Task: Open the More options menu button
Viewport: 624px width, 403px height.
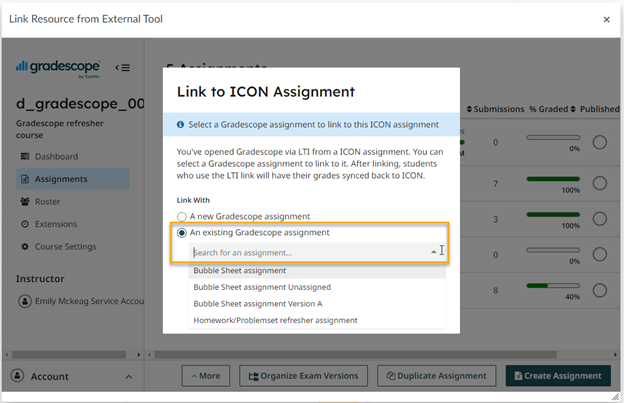Action: click(x=206, y=376)
